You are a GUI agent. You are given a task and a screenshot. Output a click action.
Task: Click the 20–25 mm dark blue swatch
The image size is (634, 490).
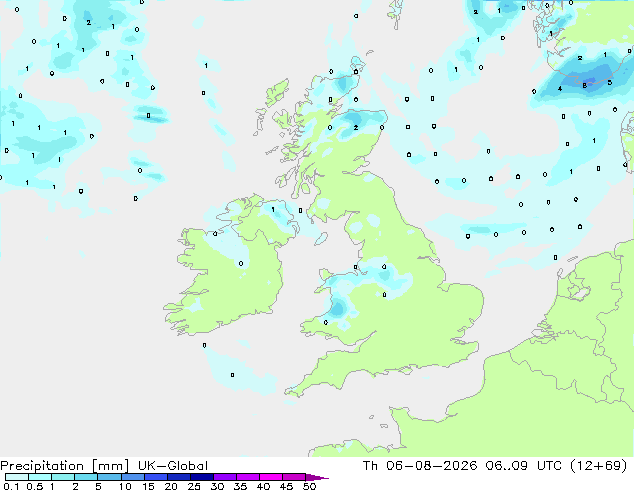(x=179, y=477)
